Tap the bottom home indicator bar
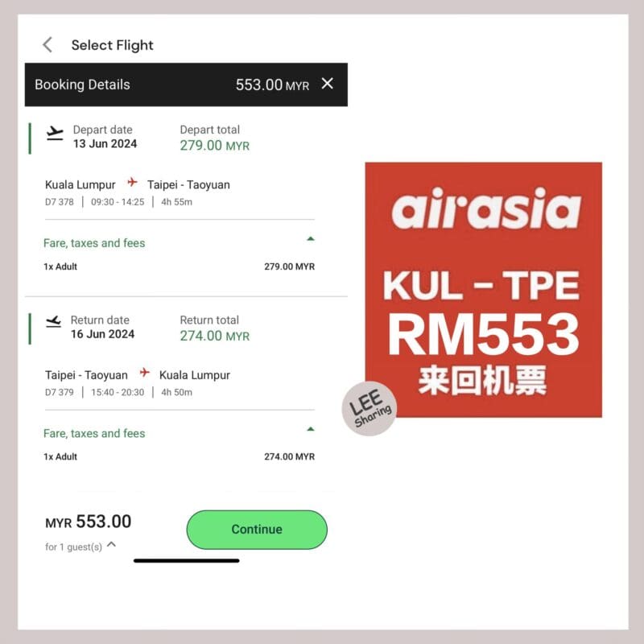Screen dimensions: 644x644 tap(187, 560)
